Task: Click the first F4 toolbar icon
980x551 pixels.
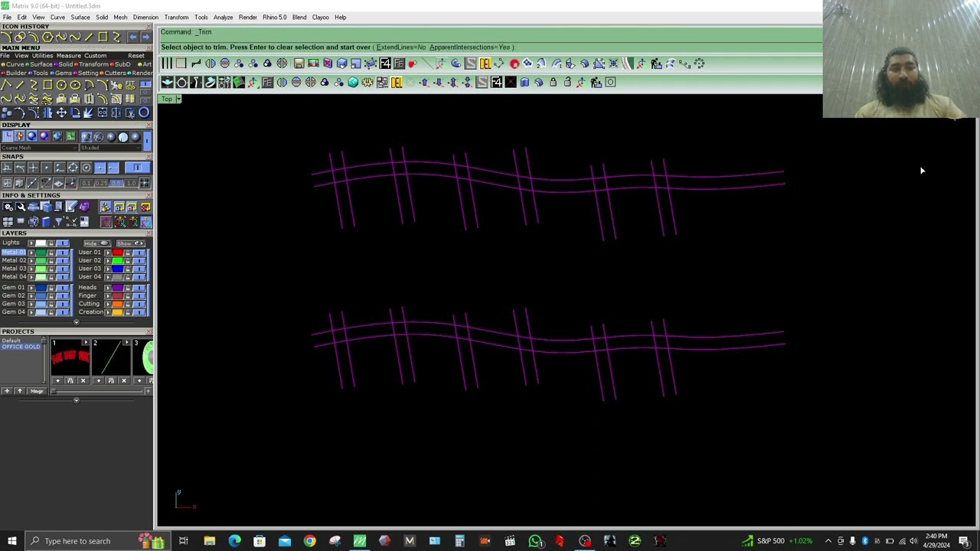Action: pos(385,64)
